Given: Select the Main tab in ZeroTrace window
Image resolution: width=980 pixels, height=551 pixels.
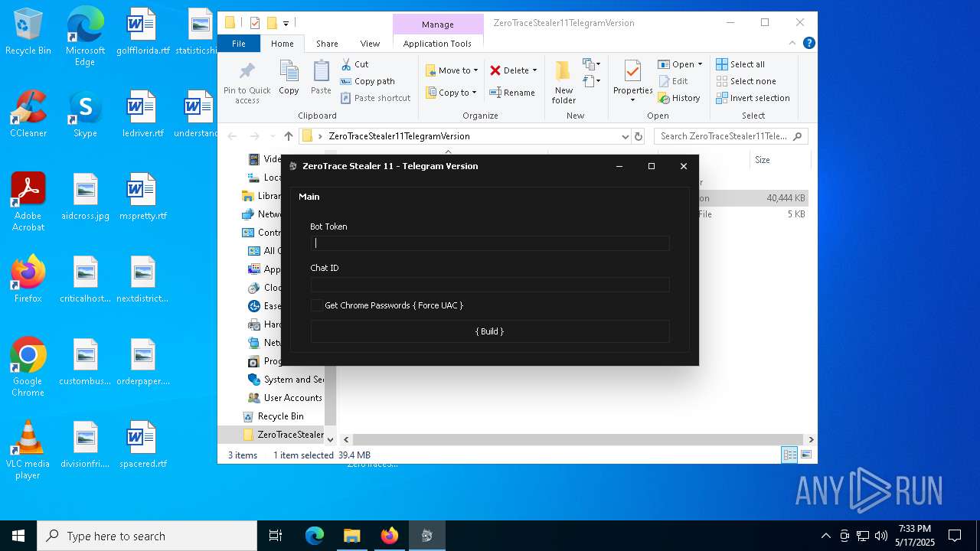Looking at the screenshot, I should [x=309, y=197].
